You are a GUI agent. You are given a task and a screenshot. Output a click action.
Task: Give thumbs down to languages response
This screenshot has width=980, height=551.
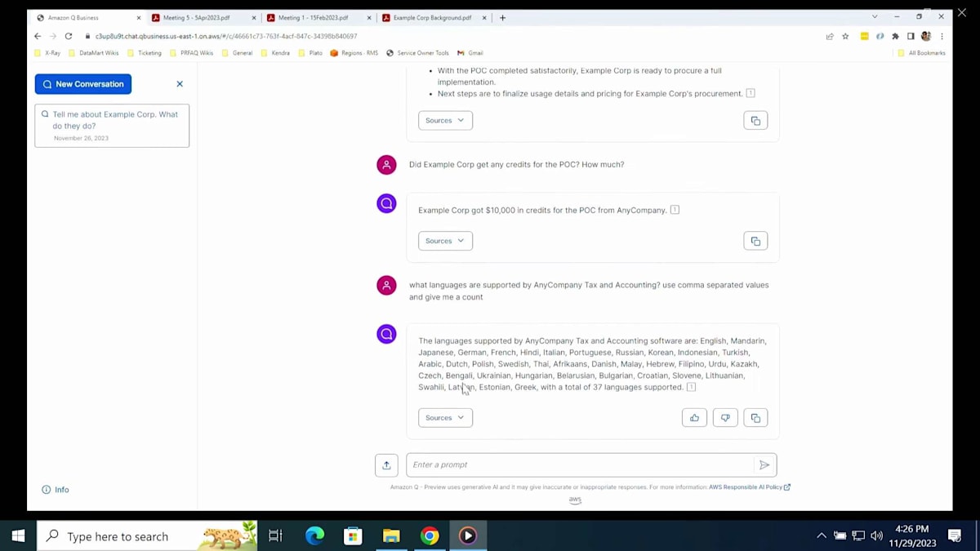725,418
